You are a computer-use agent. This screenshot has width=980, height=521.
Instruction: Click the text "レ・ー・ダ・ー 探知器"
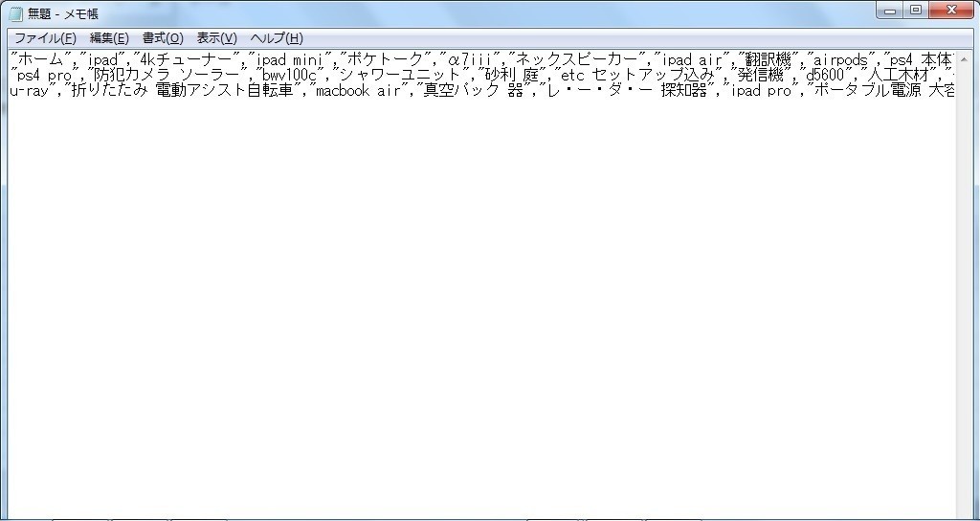coord(627,91)
